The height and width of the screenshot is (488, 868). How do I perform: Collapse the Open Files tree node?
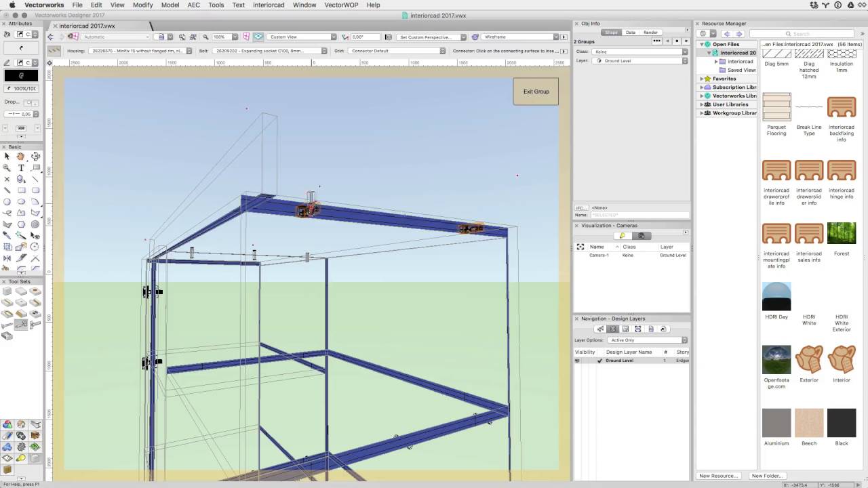point(702,44)
